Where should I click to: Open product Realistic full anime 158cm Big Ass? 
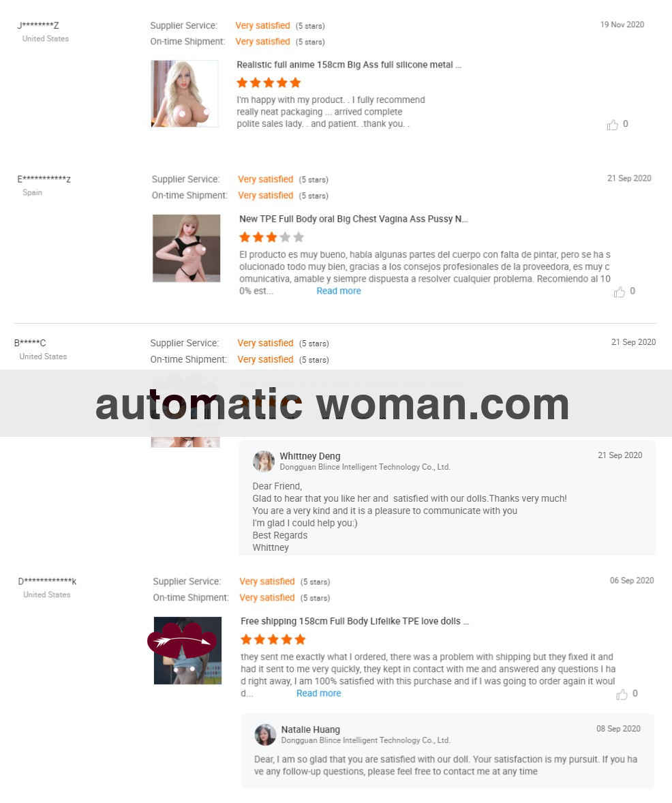point(349,65)
